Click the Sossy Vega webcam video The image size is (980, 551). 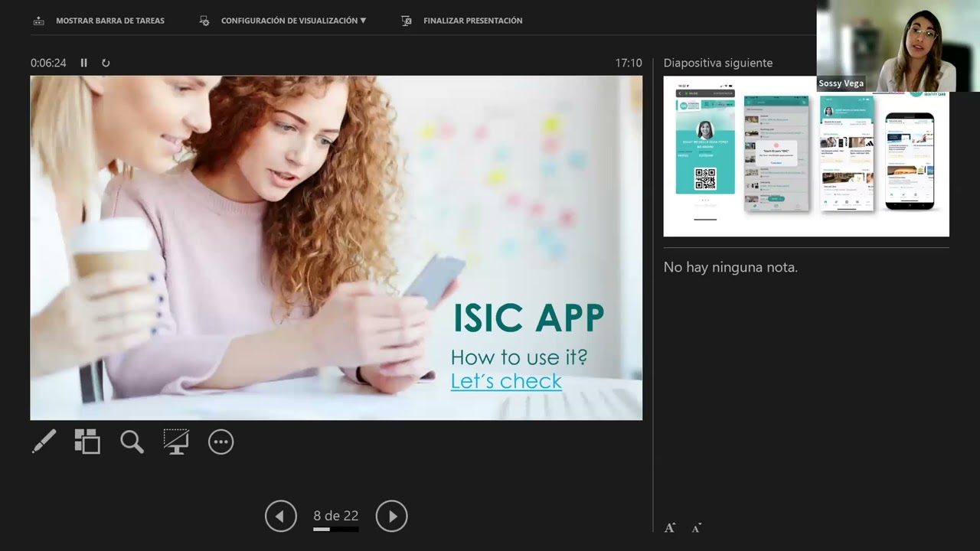[x=898, y=46]
